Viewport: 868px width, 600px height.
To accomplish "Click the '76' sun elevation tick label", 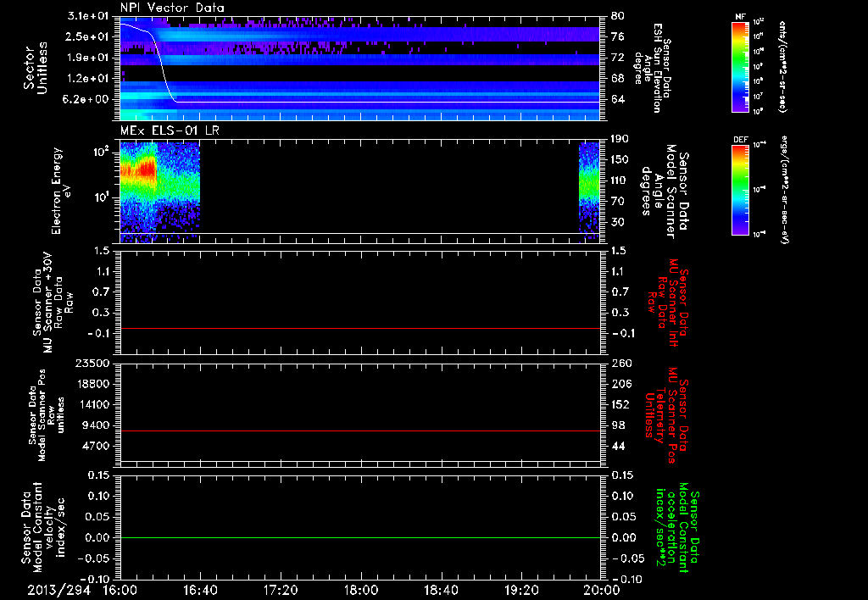I will coord(618,36).
